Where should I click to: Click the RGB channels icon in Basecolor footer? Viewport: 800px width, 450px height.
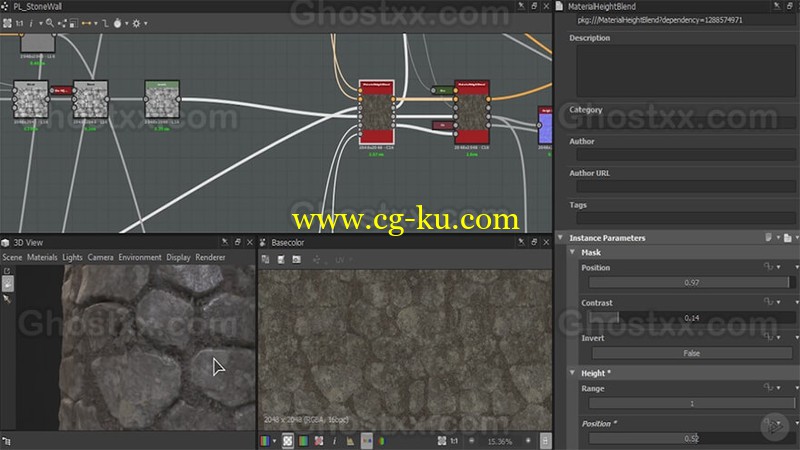pos(265,441)
